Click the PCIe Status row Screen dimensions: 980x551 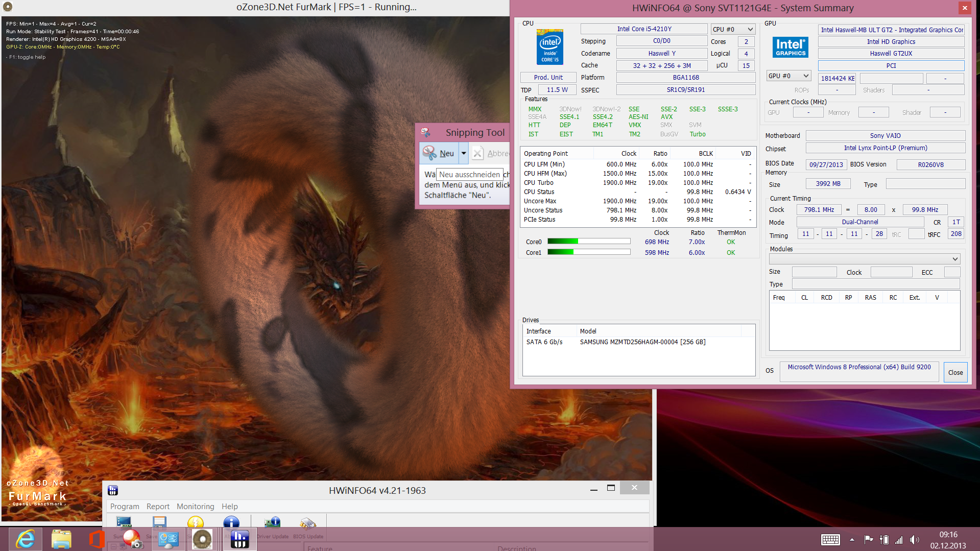pos(637,220)
